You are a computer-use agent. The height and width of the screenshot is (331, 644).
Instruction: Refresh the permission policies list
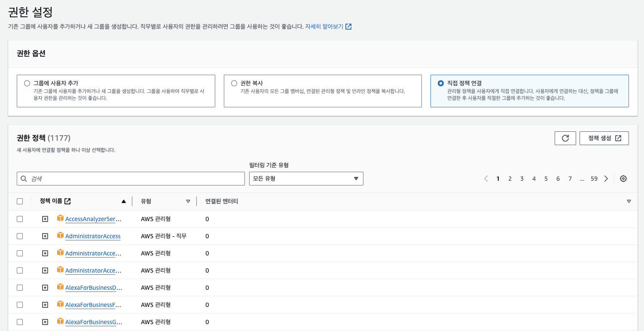click(x=565, y=138)
